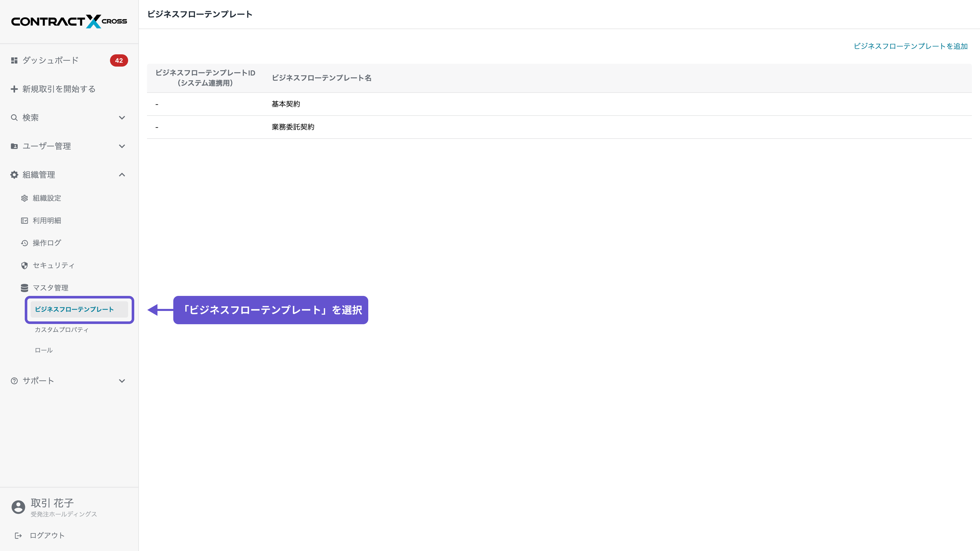This screenshot has width=980, height=551.
Task: Click the サポート question mark icon
Action: pos(14,381)
